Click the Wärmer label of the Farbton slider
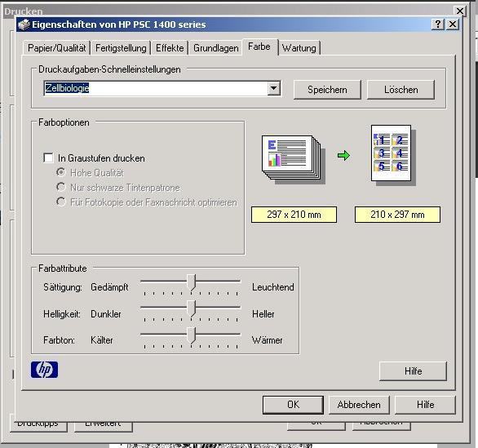The width and height of the screenshot is (478, 448). pyautogui.click(x=267, y=340)
